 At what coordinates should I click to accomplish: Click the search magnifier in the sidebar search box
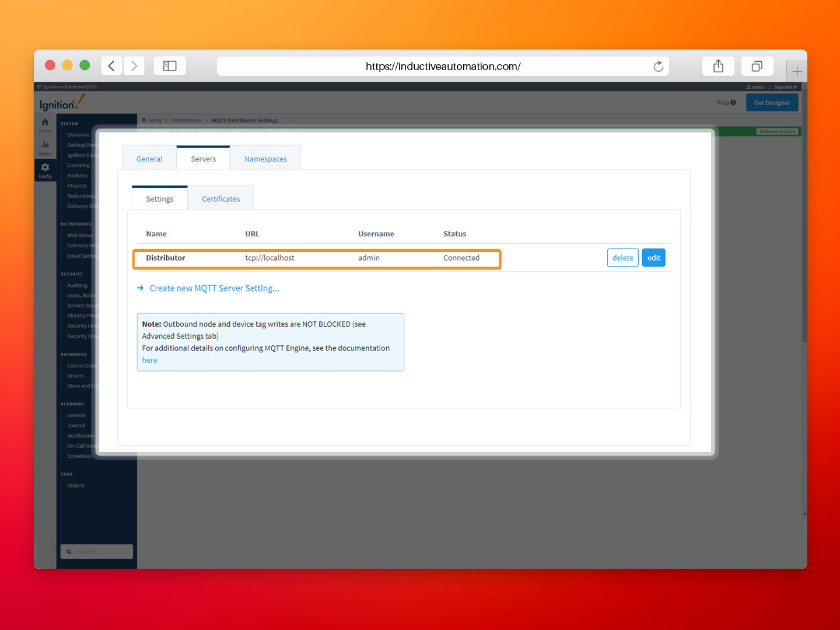pyautogui.click(x=69, y=551)
